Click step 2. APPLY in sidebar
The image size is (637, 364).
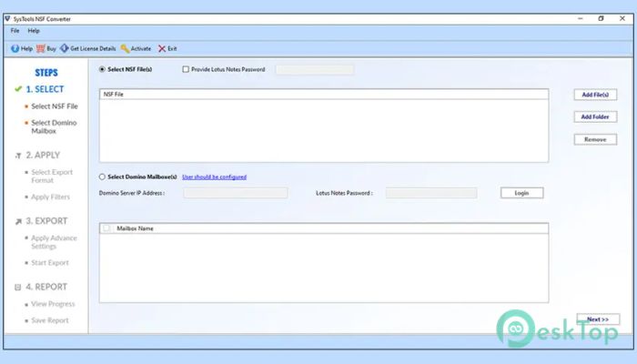(43, 156)
